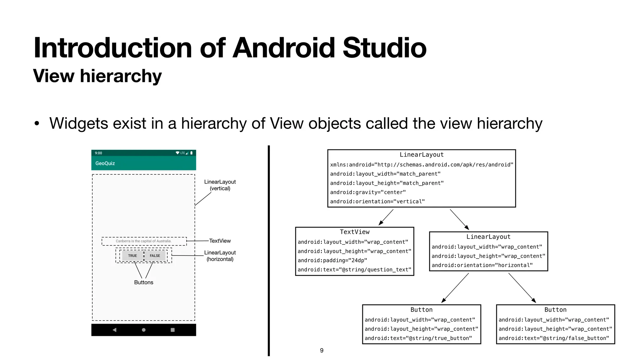
Task: Click 'android:layout_width="match_parent"' line
Action: [385, 174]
